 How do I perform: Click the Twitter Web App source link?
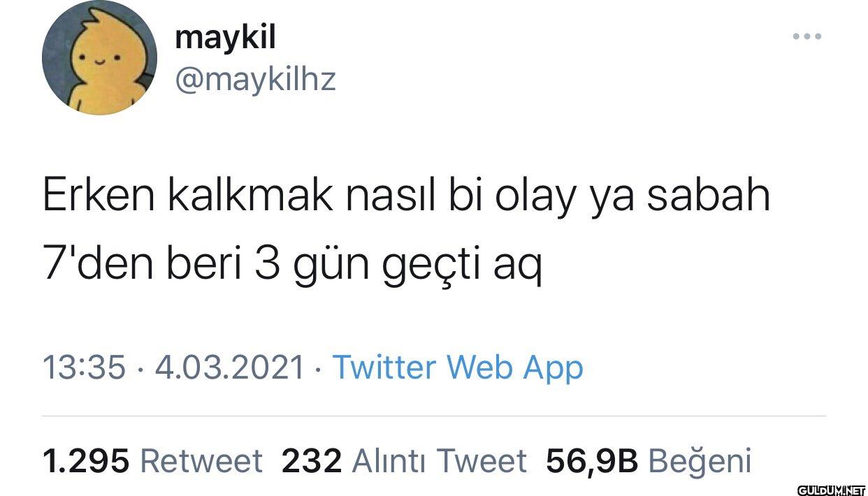(457, 367)
